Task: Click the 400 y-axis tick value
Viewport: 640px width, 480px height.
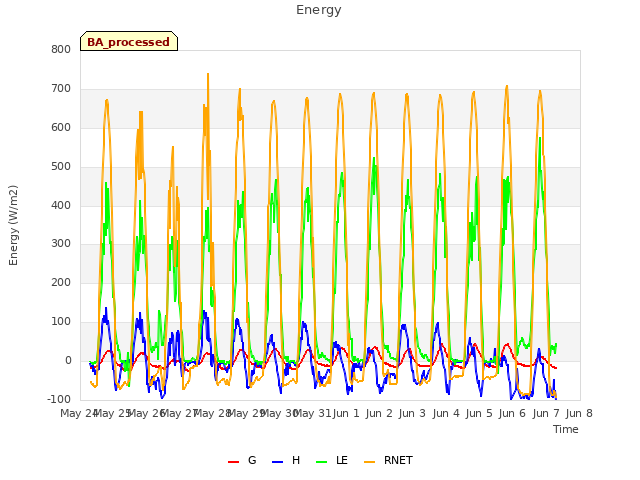Action: click(x=61, y=205)
